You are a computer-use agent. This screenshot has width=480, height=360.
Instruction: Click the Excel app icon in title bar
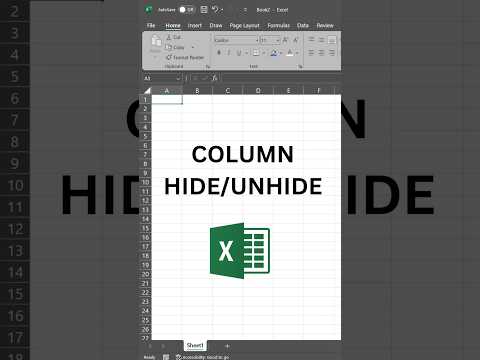point(149,10)
